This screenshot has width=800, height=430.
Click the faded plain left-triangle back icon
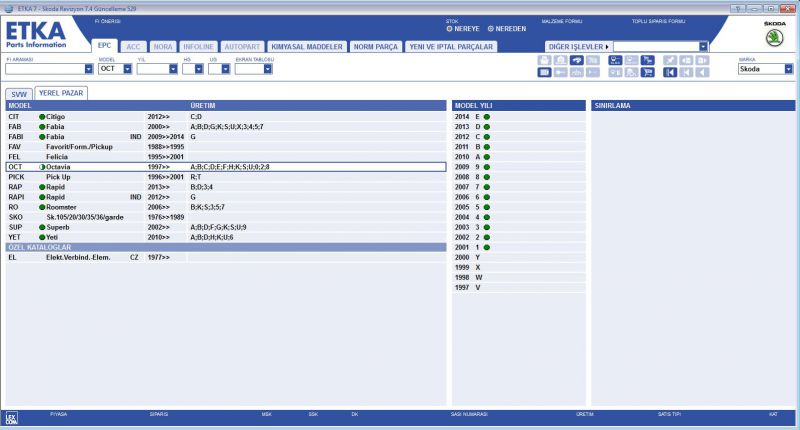[703, 72]
